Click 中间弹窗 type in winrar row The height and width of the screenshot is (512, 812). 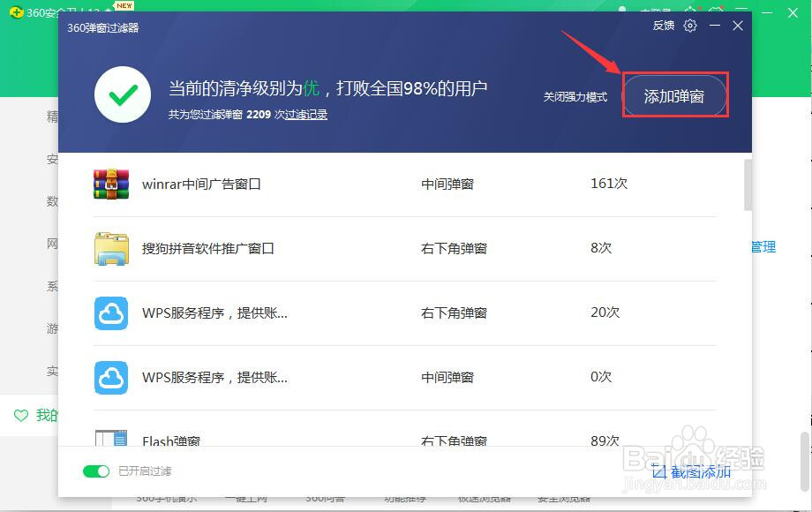coord(447,184)
